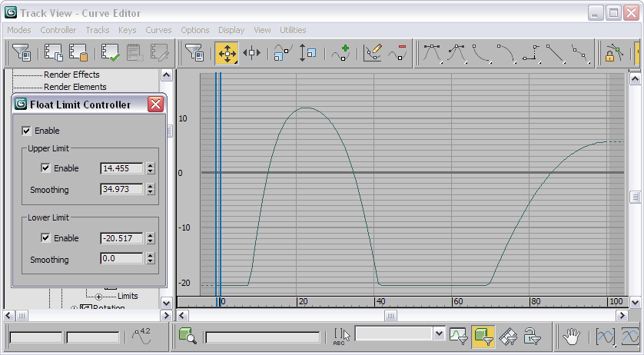Screen dimensions: 644x355
Task: Activate the Pan hand tool
Action: tap(571, 337)
